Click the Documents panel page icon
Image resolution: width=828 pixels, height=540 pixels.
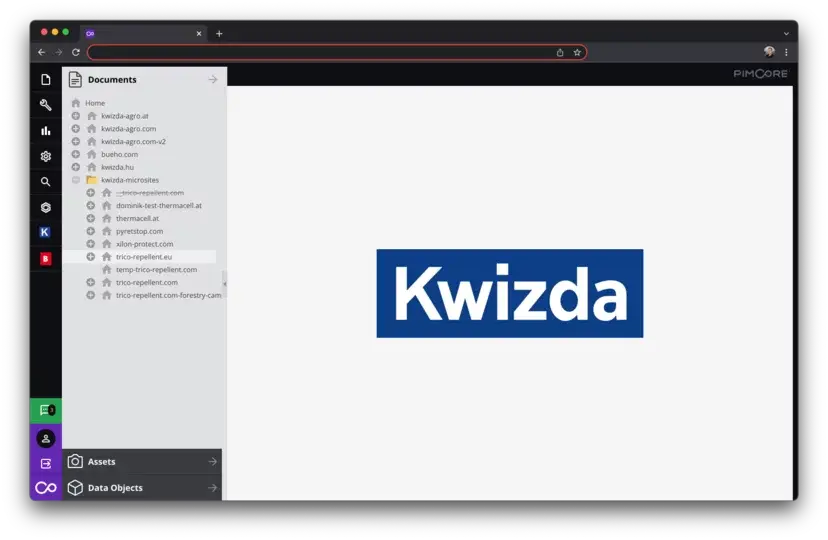(x=76, y=80)
